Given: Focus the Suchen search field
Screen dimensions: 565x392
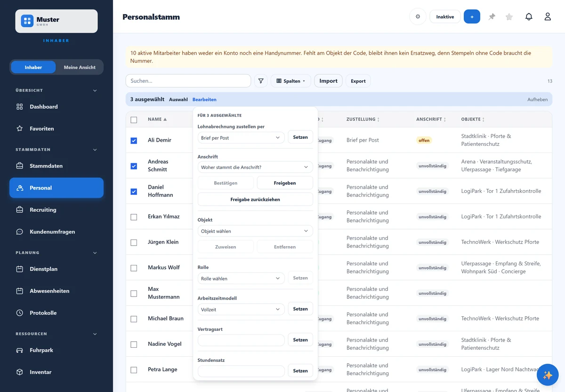Looking at the screenshot, I should 188,81.
